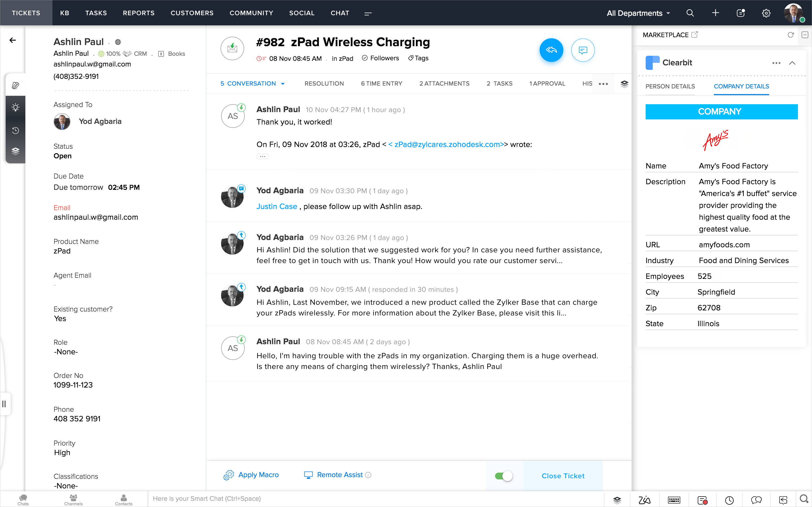Click the Apply Macro link
812x507 pixels.
[258, 475]
